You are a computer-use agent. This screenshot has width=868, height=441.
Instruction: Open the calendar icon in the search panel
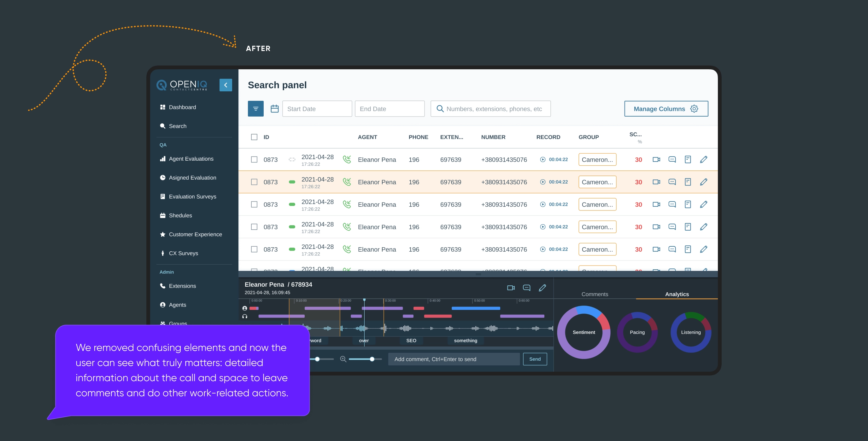point(275,108)
